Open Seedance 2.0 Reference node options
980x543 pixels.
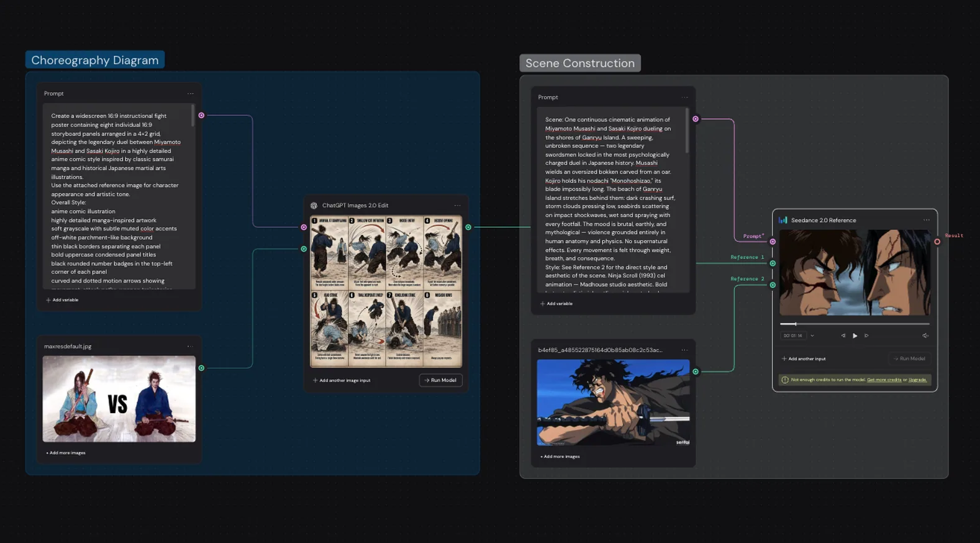(x=927, y=220)
